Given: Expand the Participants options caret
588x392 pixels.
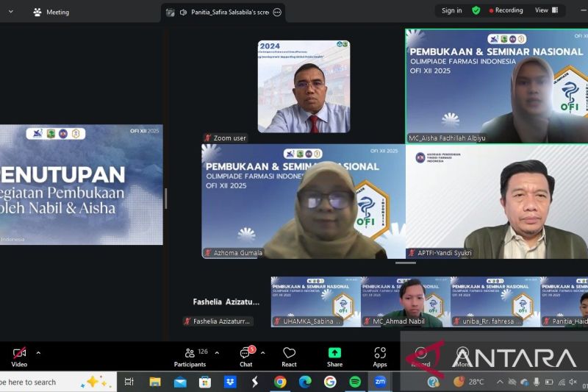Looking at the screenshot, I should pos(216,353).
